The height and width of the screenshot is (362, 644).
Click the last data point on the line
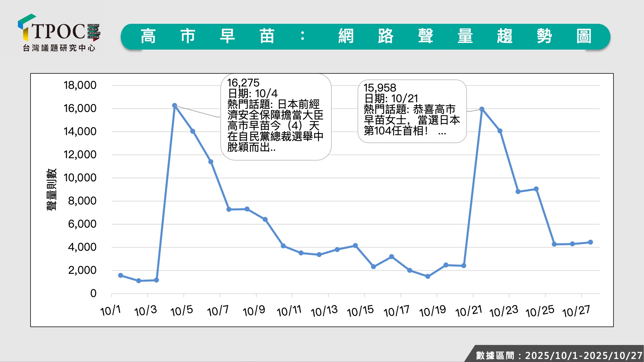[590, 242]
